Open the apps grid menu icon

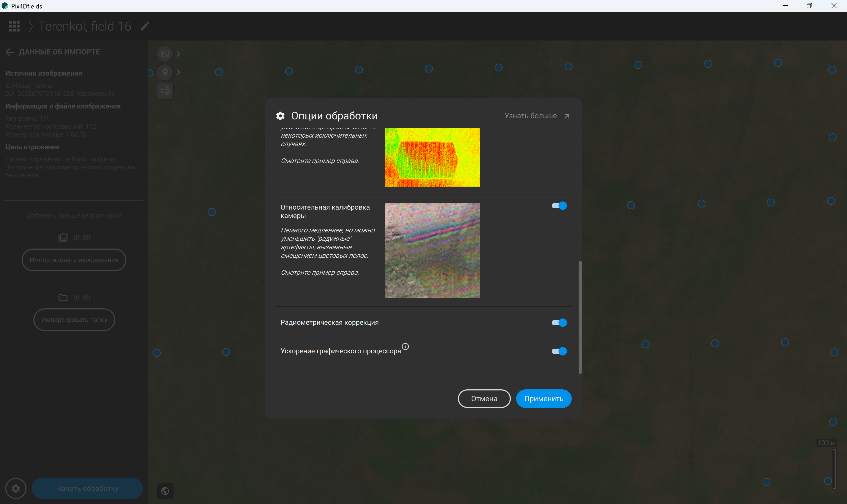pos(14,26)
